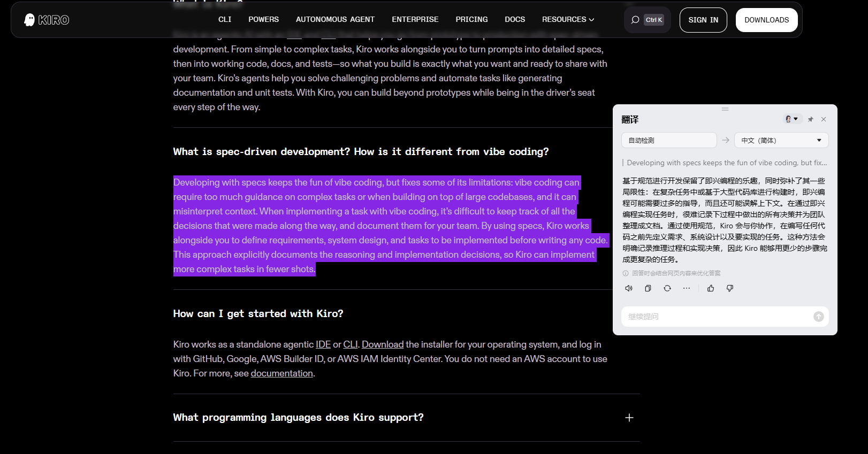Follow the IDE link in get started answer
The image size is (868, 454).
click(323, 344)
